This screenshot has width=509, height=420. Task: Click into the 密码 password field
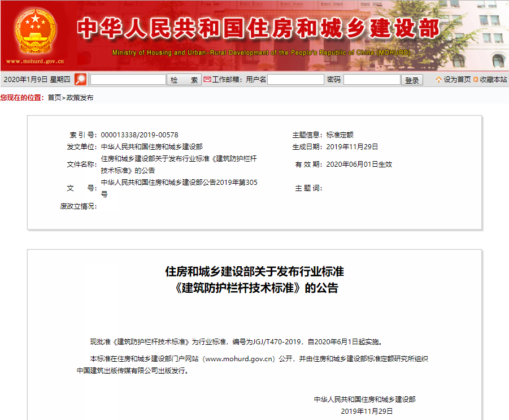[372, 80]
